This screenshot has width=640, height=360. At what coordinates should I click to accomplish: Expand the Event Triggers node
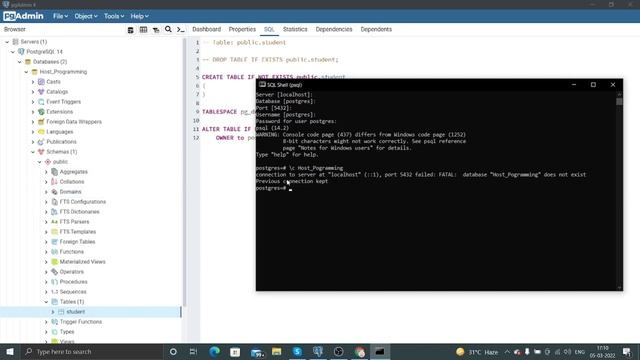coord(33,102)
